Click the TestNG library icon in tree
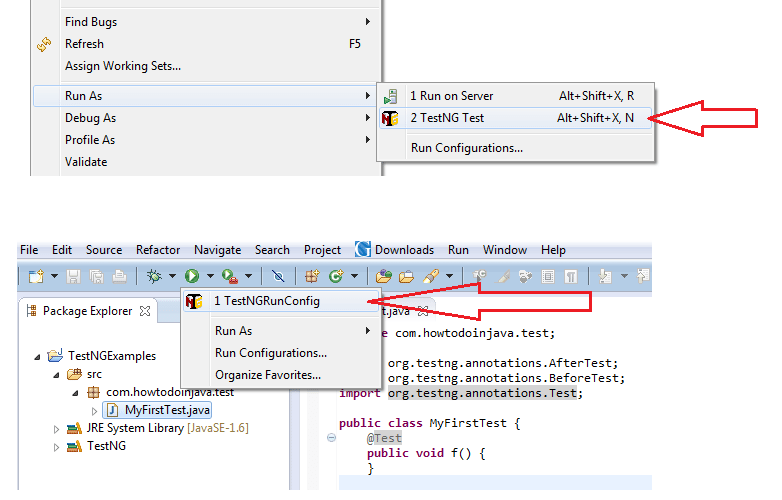Image resolution: width=782 pixels, height=500 pixels. pos(74,446)
